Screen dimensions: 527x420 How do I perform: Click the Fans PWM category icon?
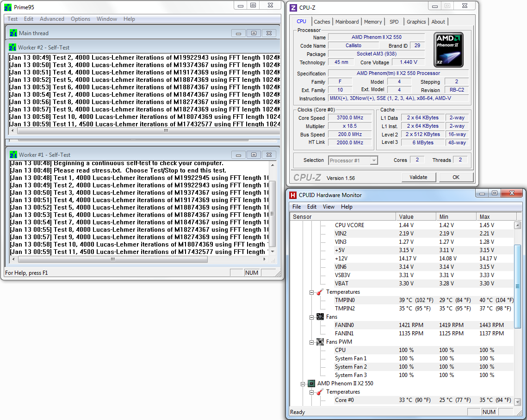pyautogui.click(x=320, y=342)
